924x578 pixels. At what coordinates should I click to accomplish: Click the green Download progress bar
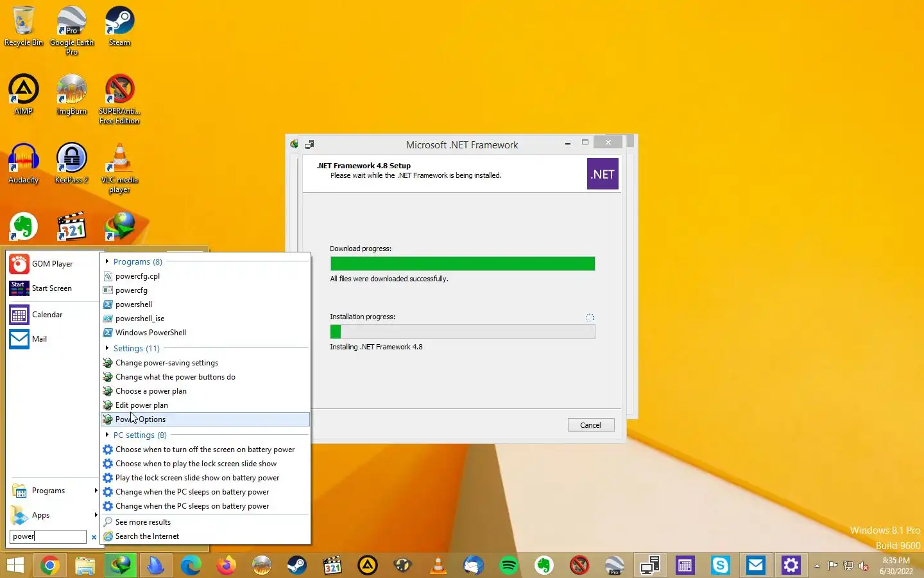pyautogui.click(x=463, y=264)
